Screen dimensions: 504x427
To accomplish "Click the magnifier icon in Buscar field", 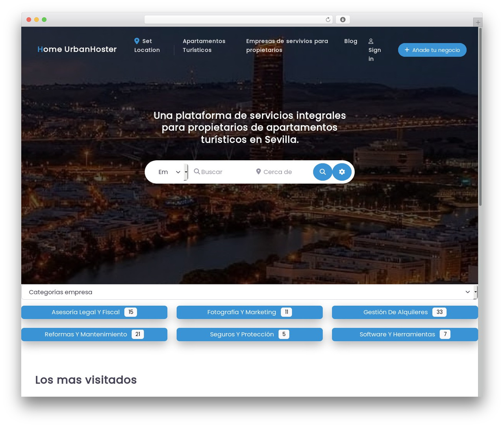I will point(197,171).
